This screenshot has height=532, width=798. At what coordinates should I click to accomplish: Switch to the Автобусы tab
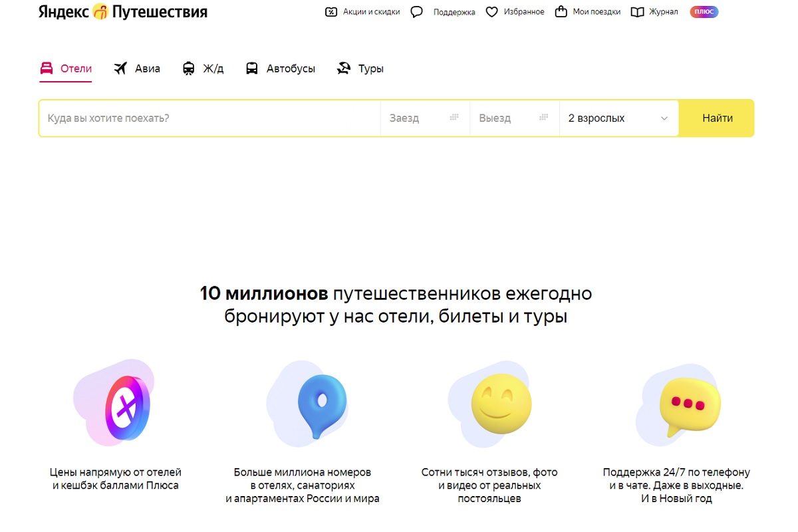[x=280, y=68]
